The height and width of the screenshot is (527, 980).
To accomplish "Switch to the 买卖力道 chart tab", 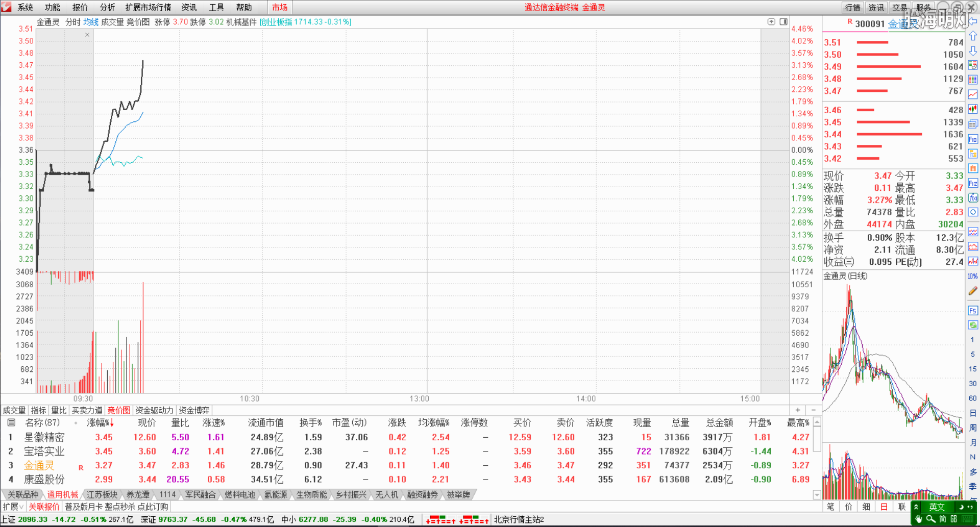I will 87,410.
